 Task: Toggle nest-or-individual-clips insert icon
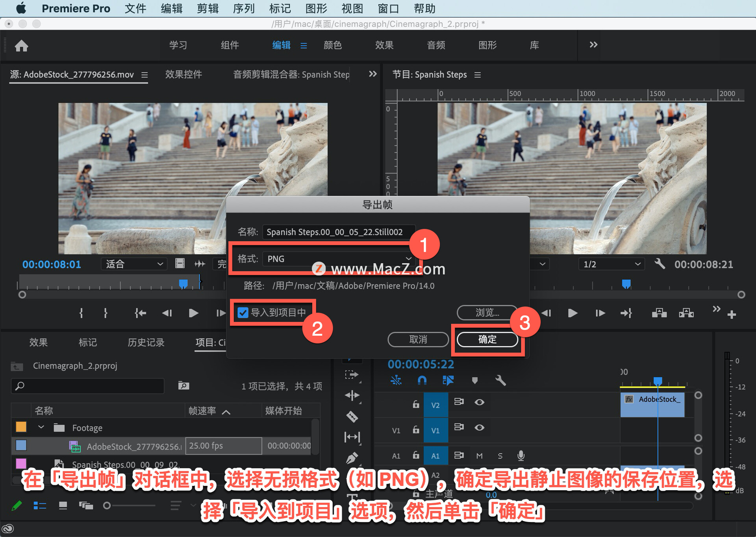pyautogui.click(x=396, y=380)
